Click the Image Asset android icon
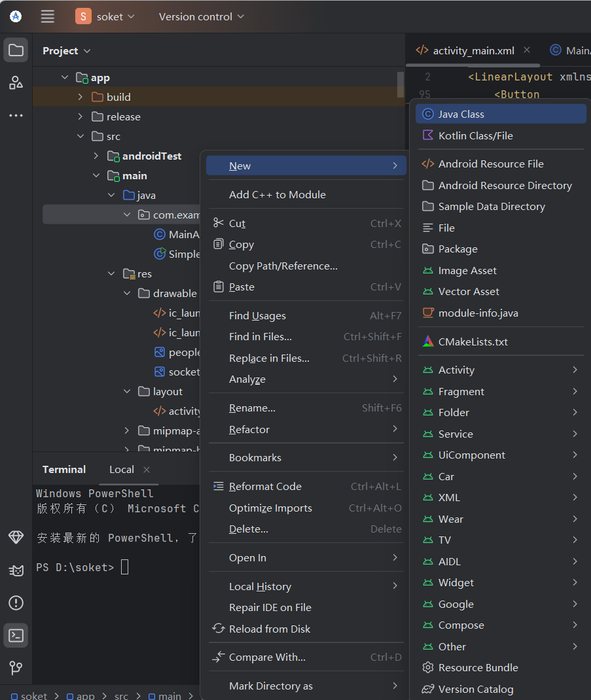 click(x=428, y=271)
